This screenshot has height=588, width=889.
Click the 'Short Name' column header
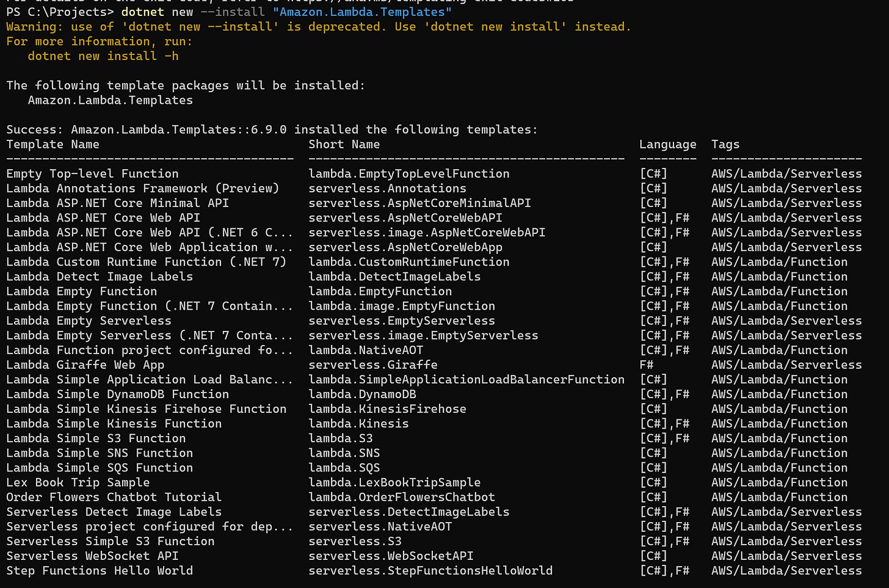pos(344,144)
